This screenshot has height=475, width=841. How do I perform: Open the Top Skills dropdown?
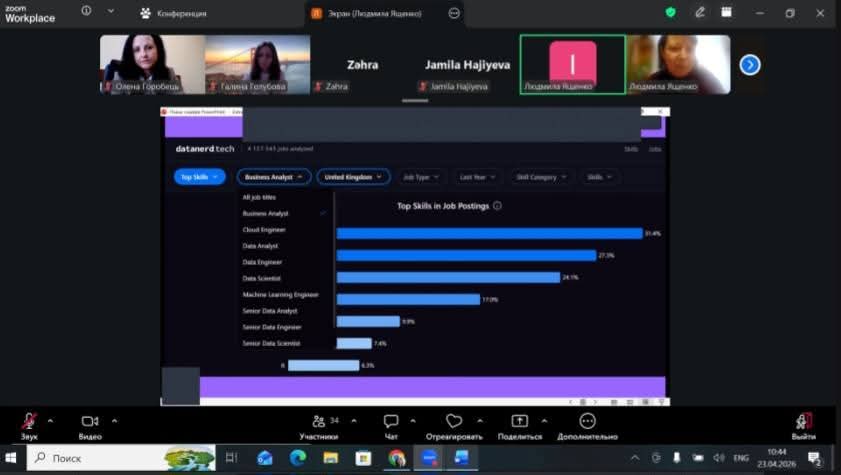click(199, 177)
